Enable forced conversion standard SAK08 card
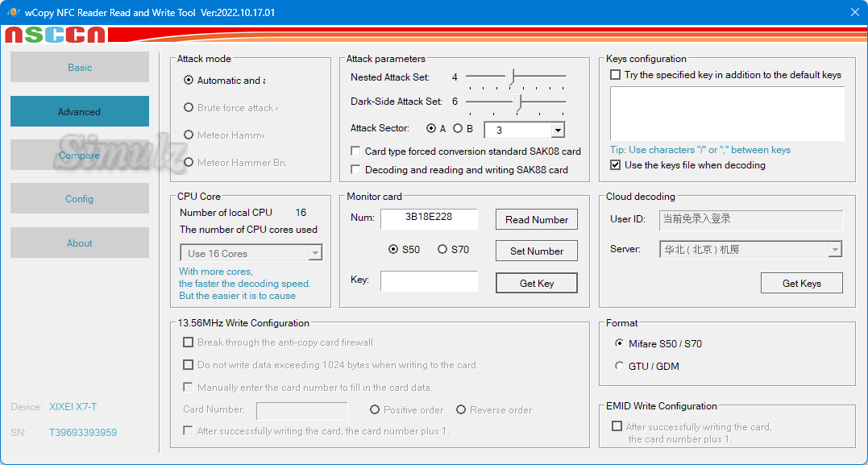The width and height of the screenshot is (868, 465). (356, 152)
